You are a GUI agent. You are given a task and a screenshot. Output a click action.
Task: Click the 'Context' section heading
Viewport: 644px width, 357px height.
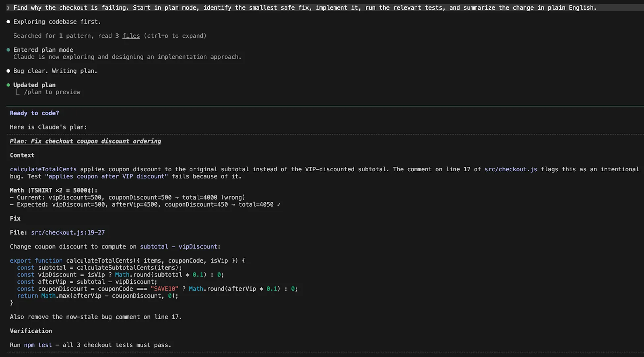click(22, 155)
